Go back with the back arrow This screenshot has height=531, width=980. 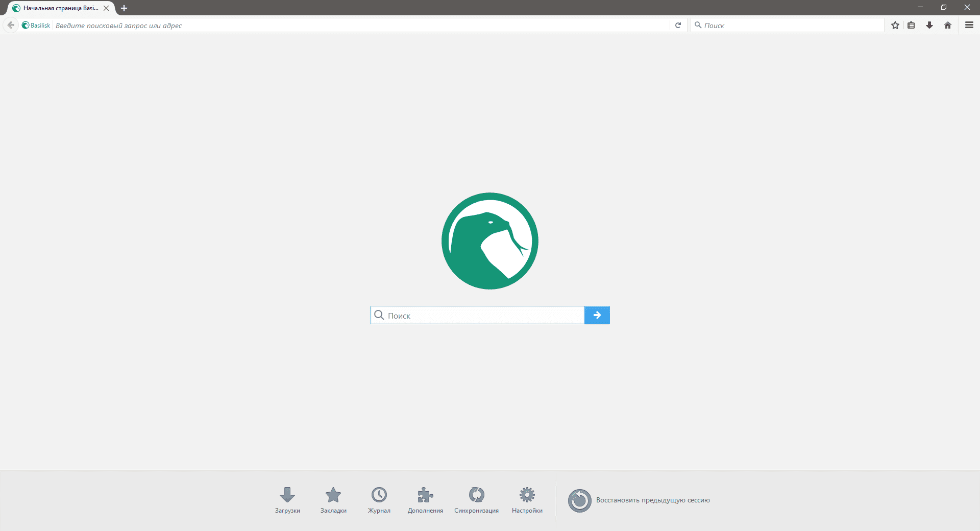(x=11, y=25)
